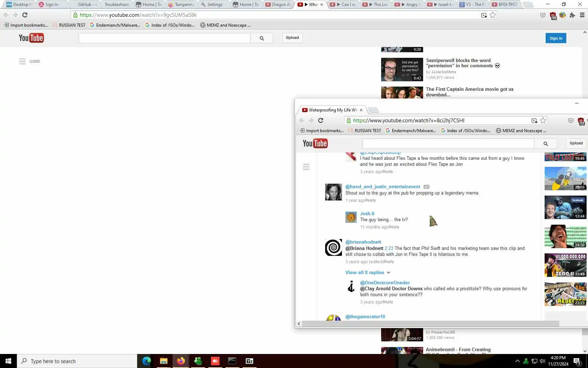Click the search magnifier in the Waterproofing window
This screenshot has width=588, height=368.
(546, 144)
